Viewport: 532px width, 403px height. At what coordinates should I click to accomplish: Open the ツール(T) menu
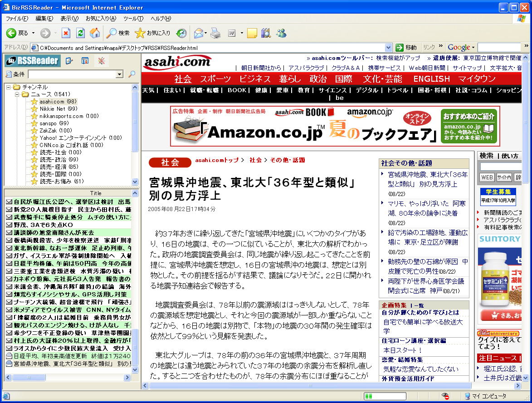(x=133, y=18)
